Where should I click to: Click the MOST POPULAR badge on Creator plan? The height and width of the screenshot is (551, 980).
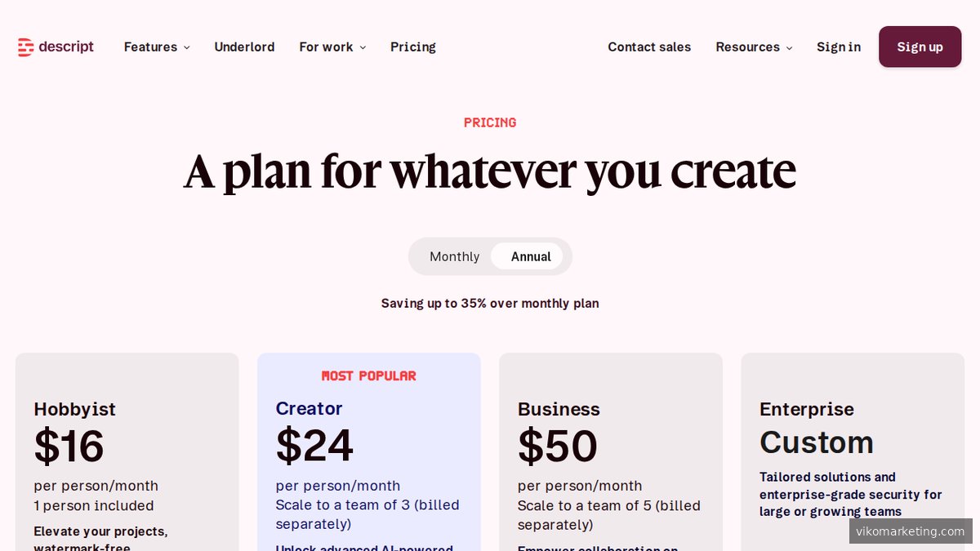click(x=368, y=375)
